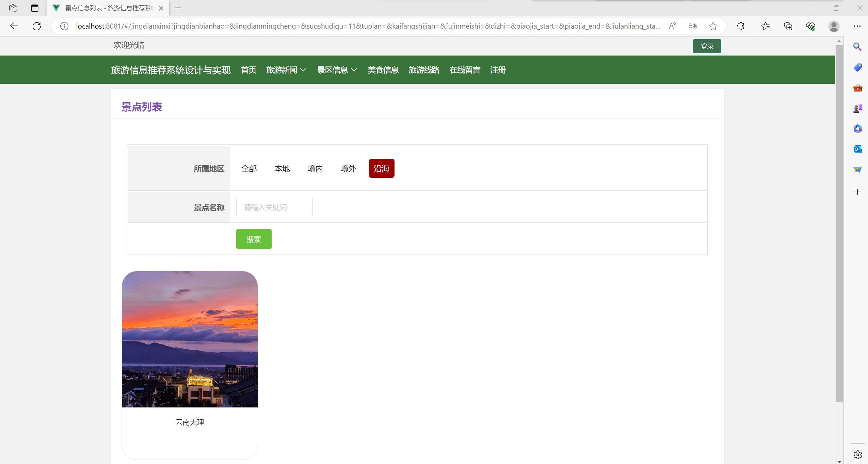Click the scrollbar down arrow
This screenshot has height=464, width=868.
click(839, 461)
